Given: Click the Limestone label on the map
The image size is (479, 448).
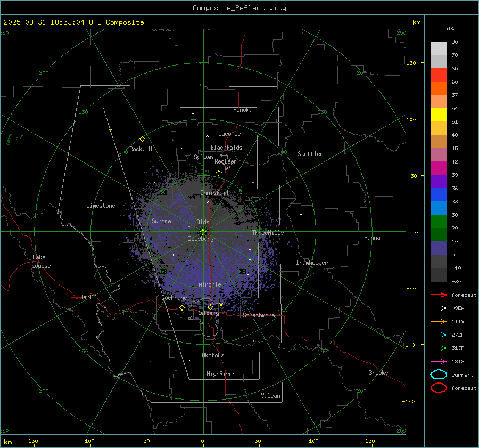Looking at the screenshot, I should click(101, 206).
